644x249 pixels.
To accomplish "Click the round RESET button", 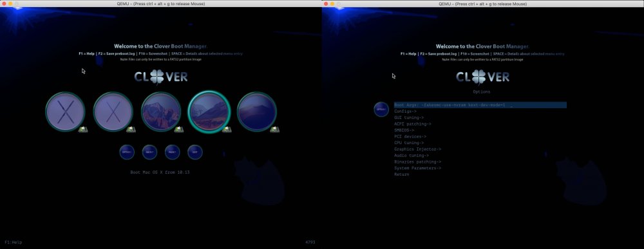I will point(172,152).
